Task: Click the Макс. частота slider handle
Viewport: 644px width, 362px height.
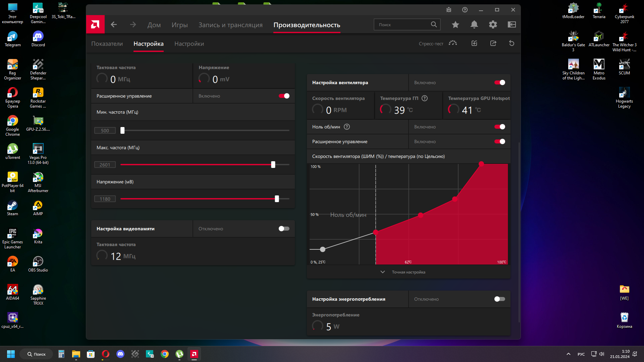Action: click(273, 165)
